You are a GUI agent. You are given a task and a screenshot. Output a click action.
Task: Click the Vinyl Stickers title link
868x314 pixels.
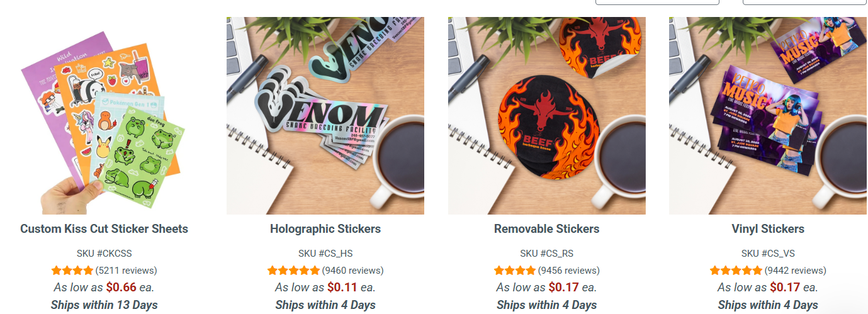coord(768,229)
